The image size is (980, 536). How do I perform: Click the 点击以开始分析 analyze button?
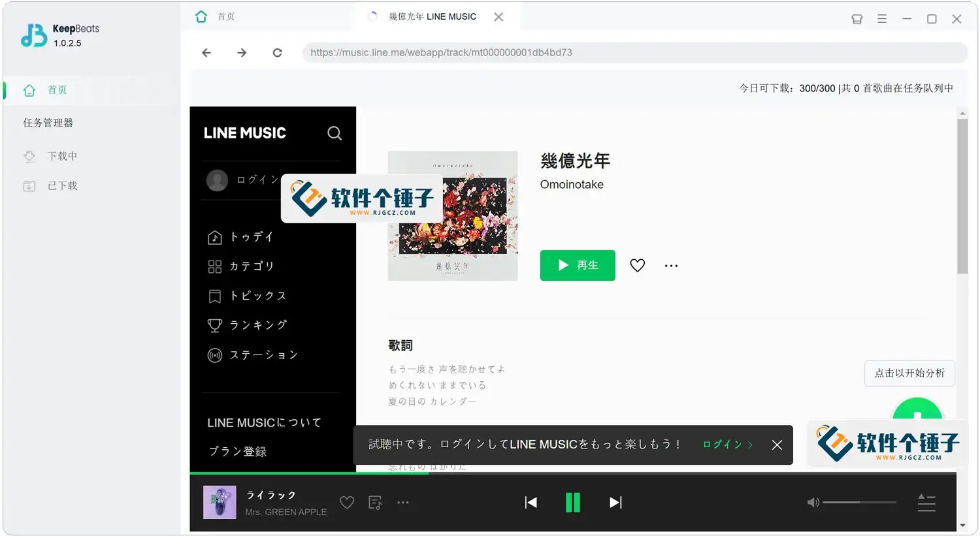pyautogui.click(x=909, y=373)
